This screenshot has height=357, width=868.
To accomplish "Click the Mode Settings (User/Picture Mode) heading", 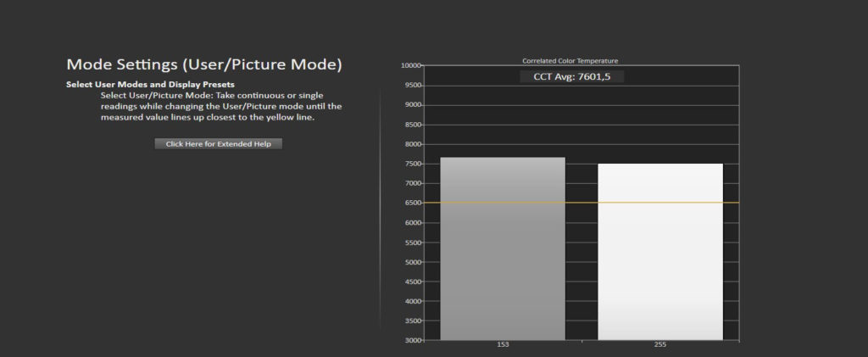I will pos(204,64).
